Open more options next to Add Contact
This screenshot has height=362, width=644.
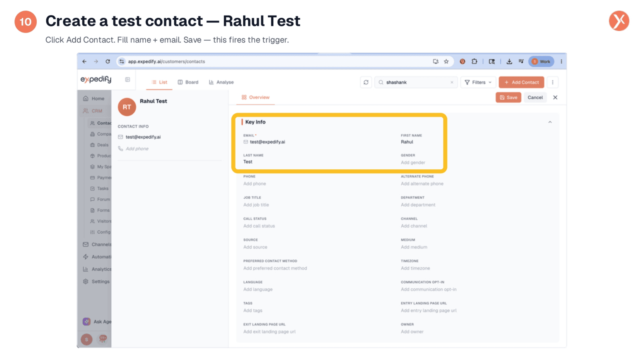coord(553,82)
